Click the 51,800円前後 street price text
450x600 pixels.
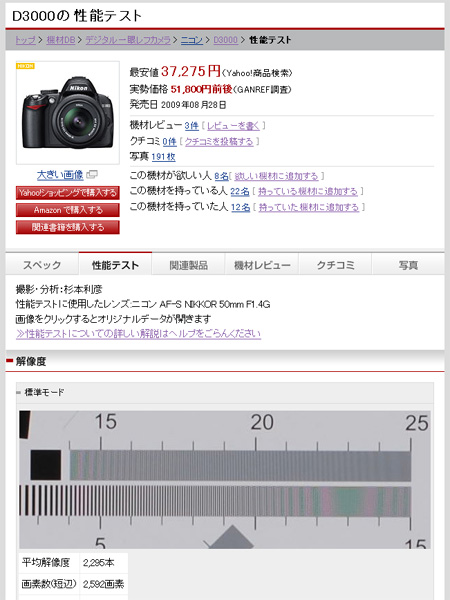[201, 90]
